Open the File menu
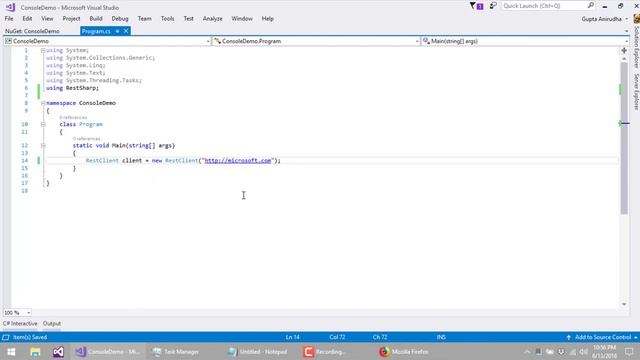The height and width of the screenshot is (360, 640). point(9,19)
